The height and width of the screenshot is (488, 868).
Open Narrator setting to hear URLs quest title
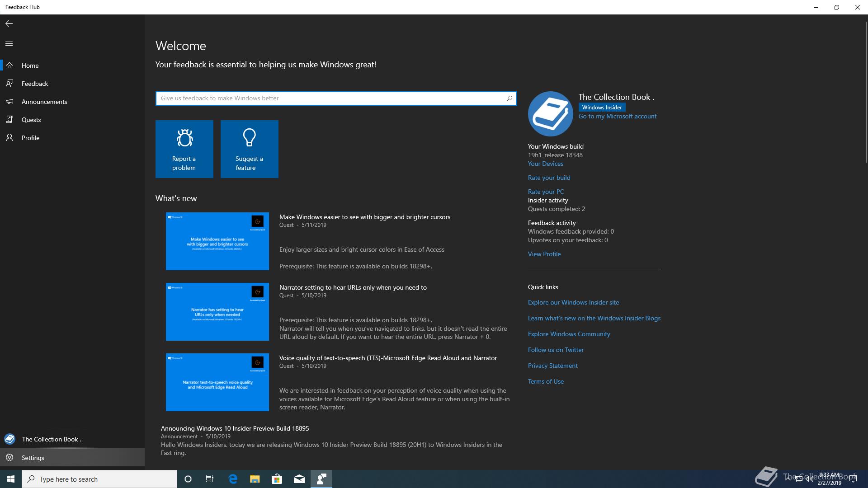pyautogui.click(x=353, y=287)
